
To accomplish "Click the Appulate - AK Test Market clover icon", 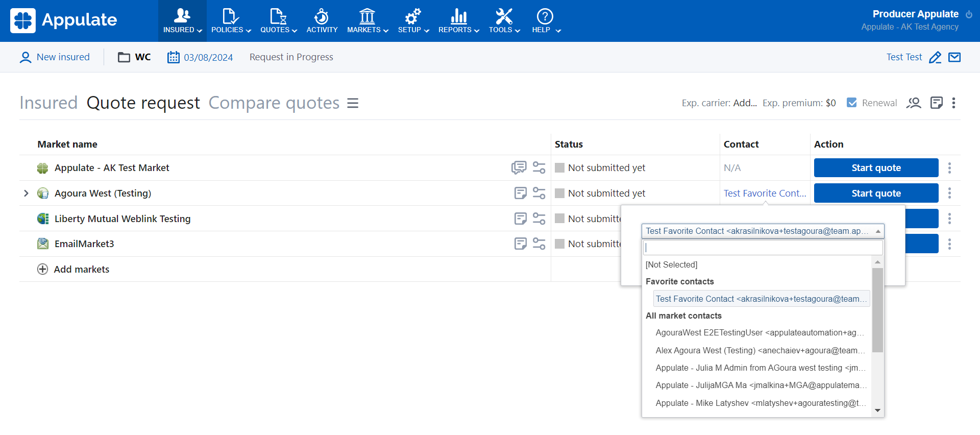I will [43, 168].
